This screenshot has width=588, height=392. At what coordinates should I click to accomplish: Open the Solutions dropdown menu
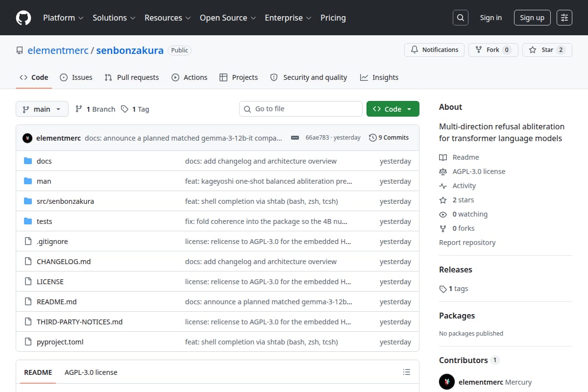pyautogui.click(x=114, y=18)
